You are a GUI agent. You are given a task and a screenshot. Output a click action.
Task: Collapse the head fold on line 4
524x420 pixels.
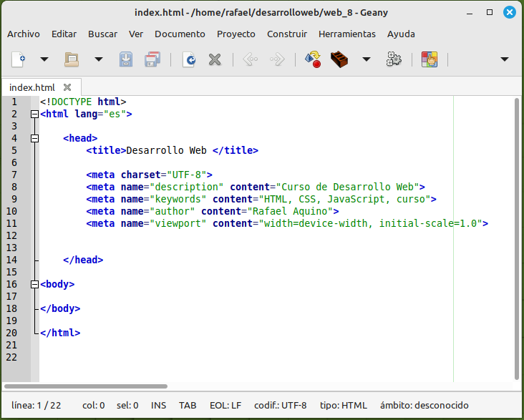click(34, 138)
